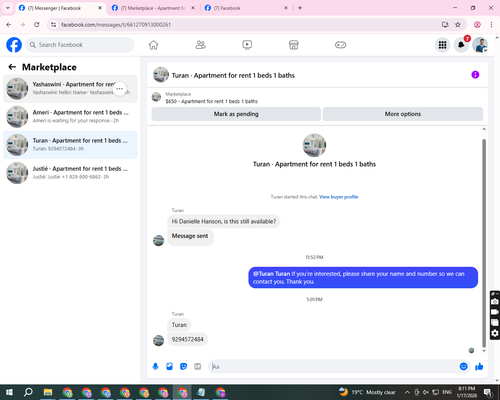Send a voice clip with microphone icon

point(155,367)
